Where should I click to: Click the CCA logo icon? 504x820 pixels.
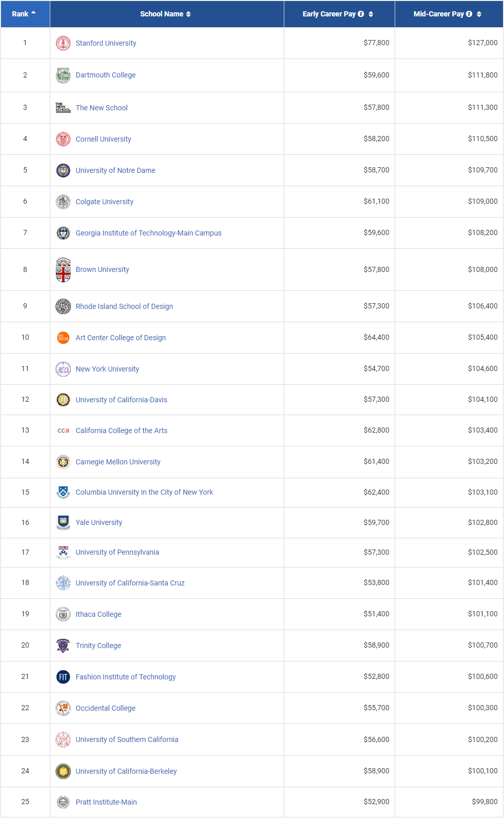(63, 431)
